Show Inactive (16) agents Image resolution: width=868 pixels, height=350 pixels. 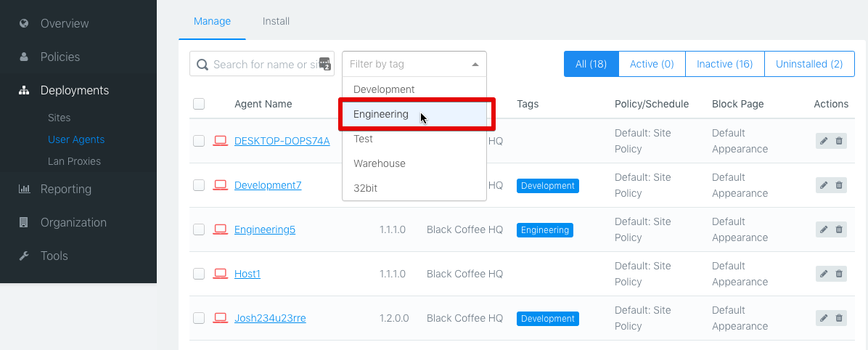click(724, 64)
